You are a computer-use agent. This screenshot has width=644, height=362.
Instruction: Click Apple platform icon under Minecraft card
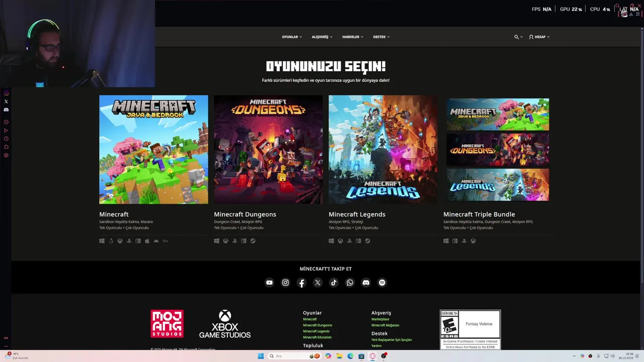click(147, 241)
